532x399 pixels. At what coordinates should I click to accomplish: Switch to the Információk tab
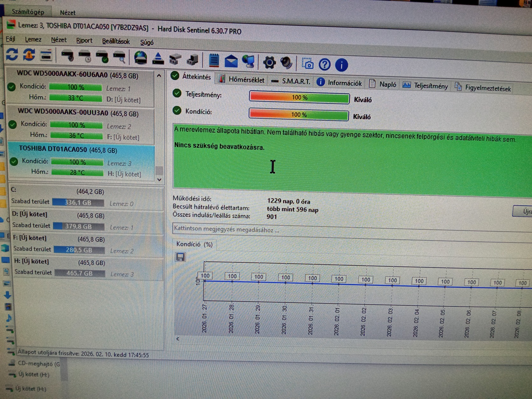[339, 83]
